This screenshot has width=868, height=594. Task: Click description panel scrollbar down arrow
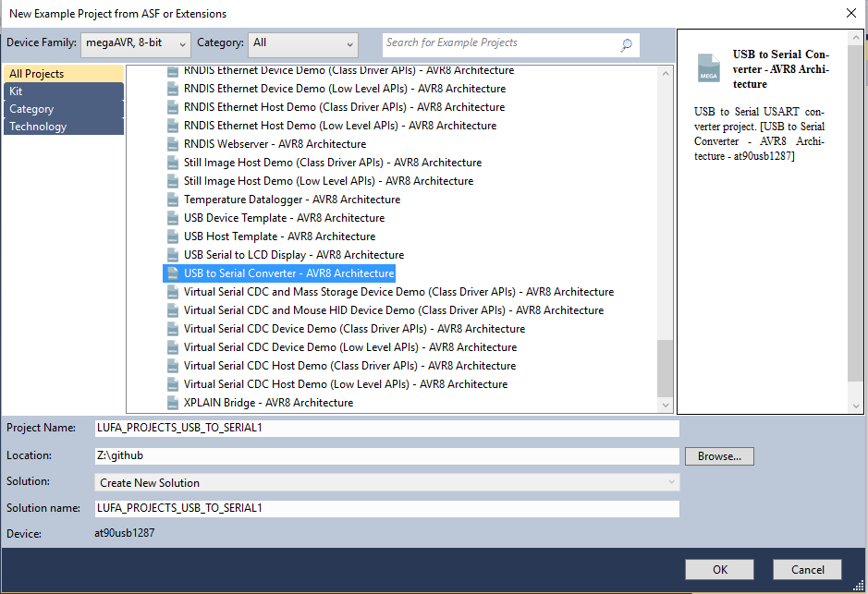[x=856, y=406]
